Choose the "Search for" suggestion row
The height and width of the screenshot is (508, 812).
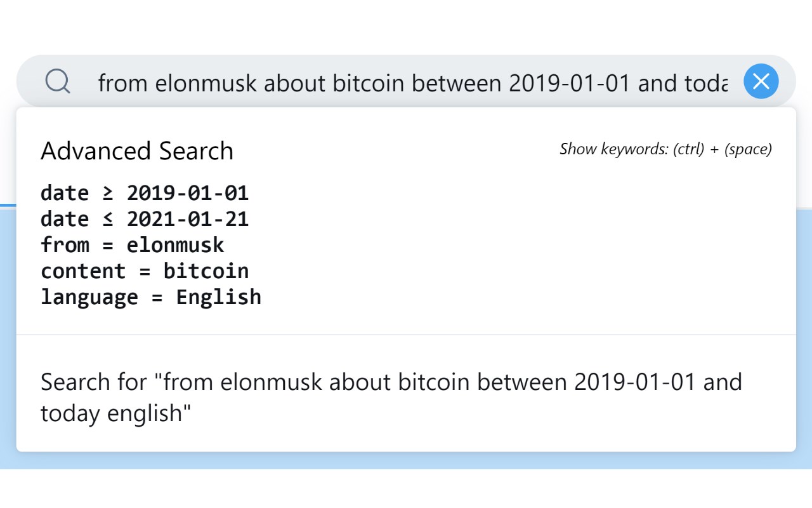[391, 398]
